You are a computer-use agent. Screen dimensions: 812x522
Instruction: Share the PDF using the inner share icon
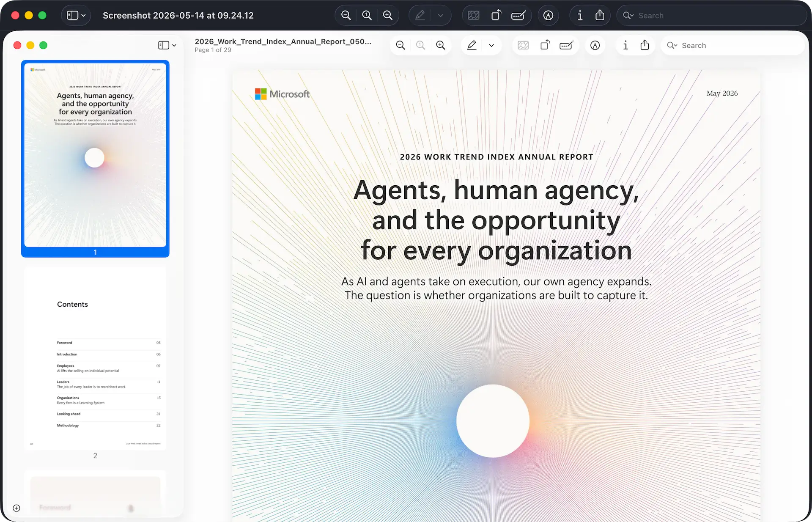pyautogui.click(x=645, y=45)
